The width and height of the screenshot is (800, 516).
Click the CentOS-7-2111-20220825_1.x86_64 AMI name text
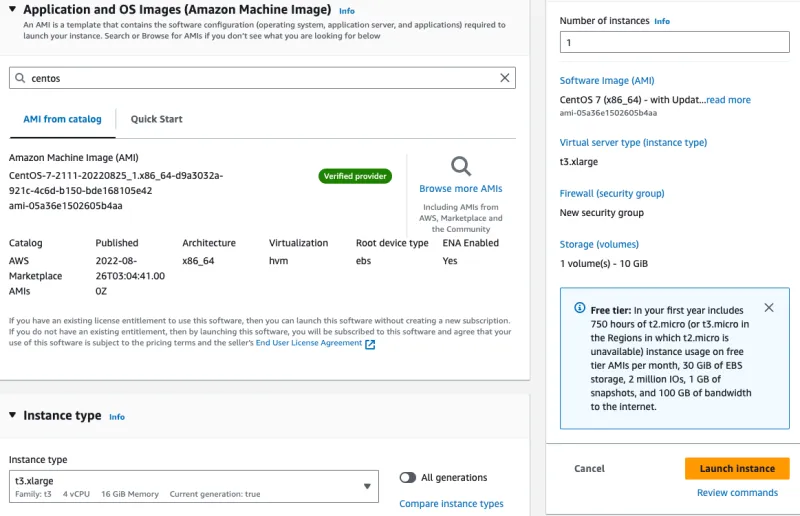click(116, 183)
